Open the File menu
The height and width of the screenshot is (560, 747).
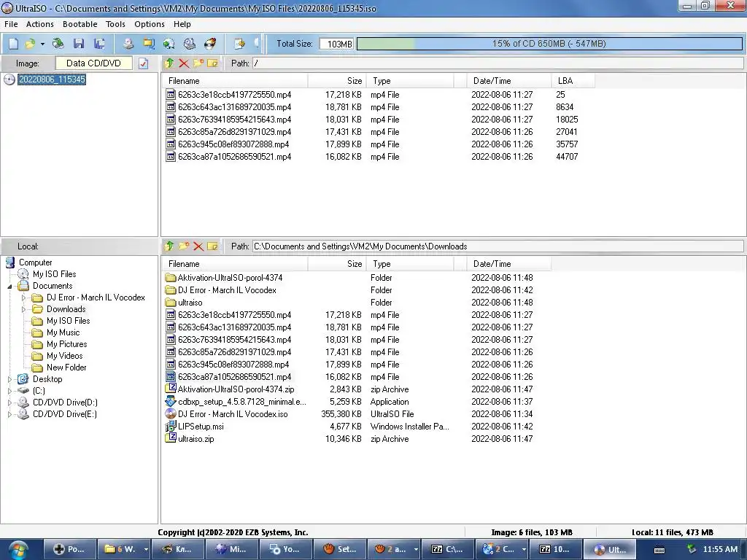pos(11,24)
